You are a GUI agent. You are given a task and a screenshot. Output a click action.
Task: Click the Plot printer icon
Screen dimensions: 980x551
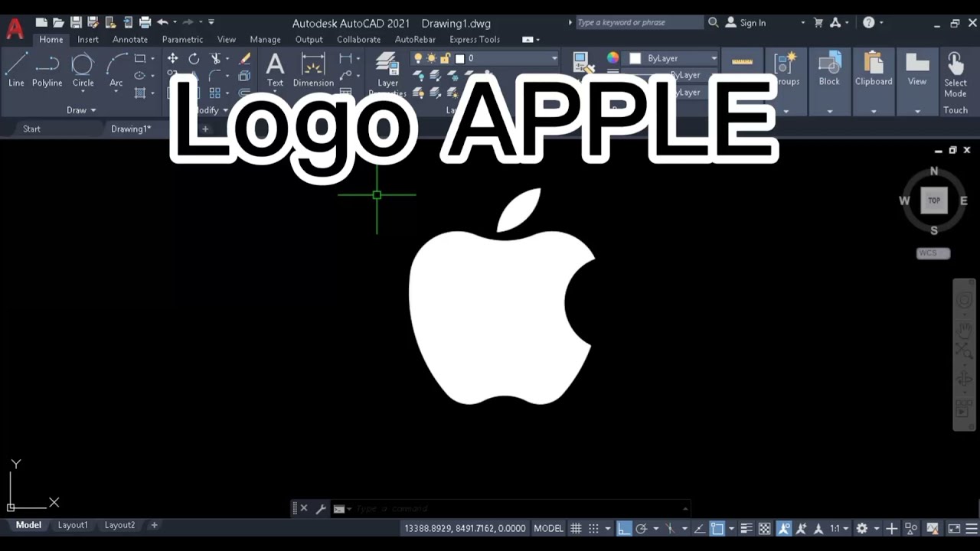[x=145, y=22]
